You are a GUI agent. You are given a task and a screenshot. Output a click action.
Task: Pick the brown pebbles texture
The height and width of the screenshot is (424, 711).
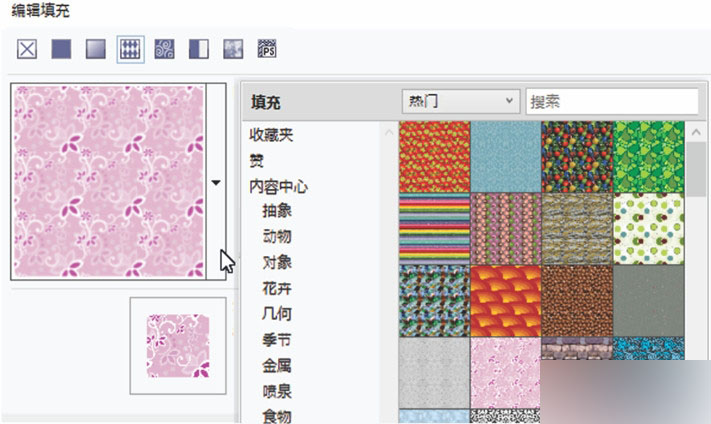pos(577,301)
